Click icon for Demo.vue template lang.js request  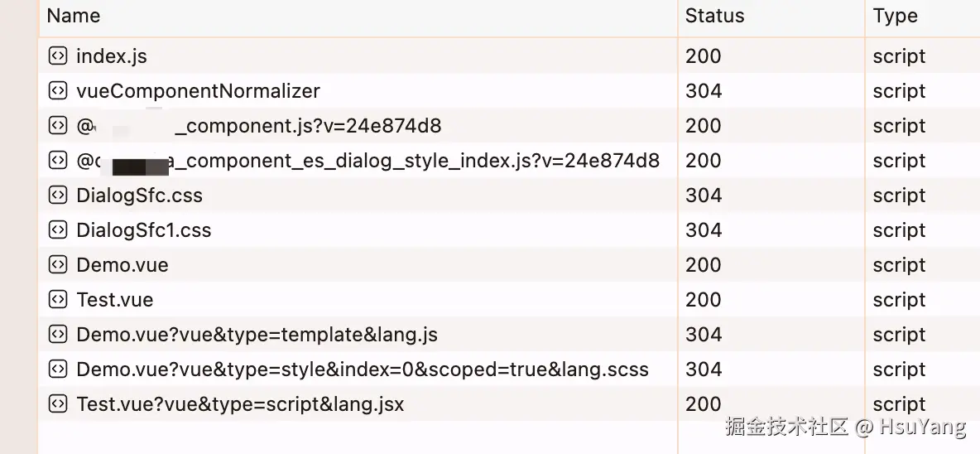pyautogui.click(x=57, y=335)
